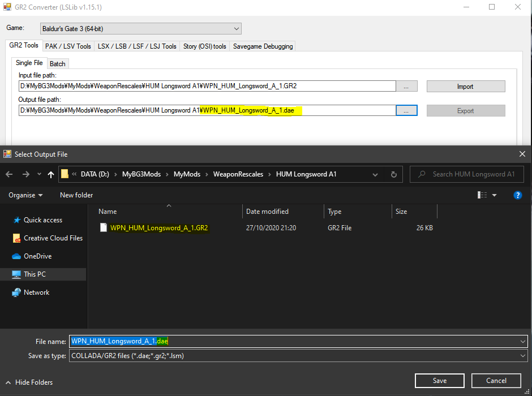The image size is (532, 396).
Task: Open the LSX / LSB / LSF / LSJ Tools tab
Action: pyautogui.click(x=137, y=46)
